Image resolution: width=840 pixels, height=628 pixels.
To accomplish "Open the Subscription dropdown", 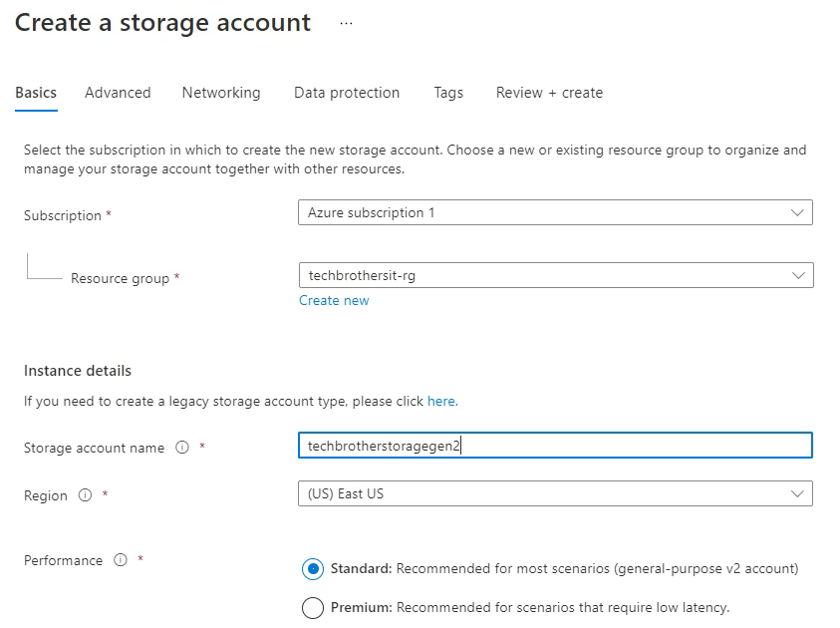I will coord(555,212).
